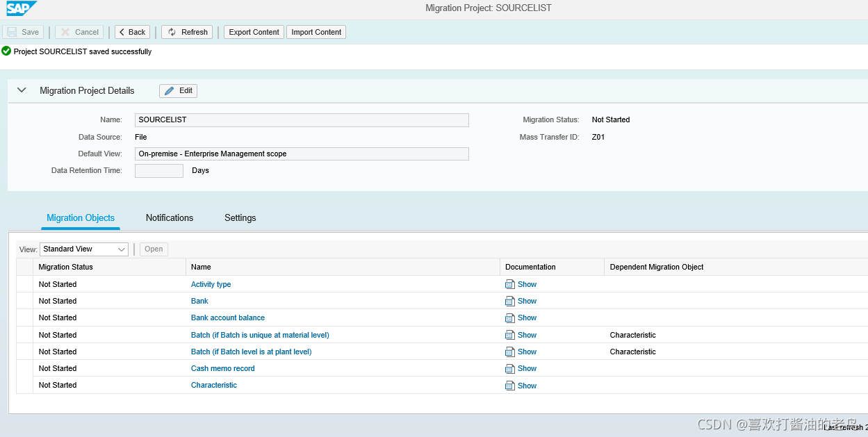
Task: Click the green success checkmark icon
Action: point(6,51)
